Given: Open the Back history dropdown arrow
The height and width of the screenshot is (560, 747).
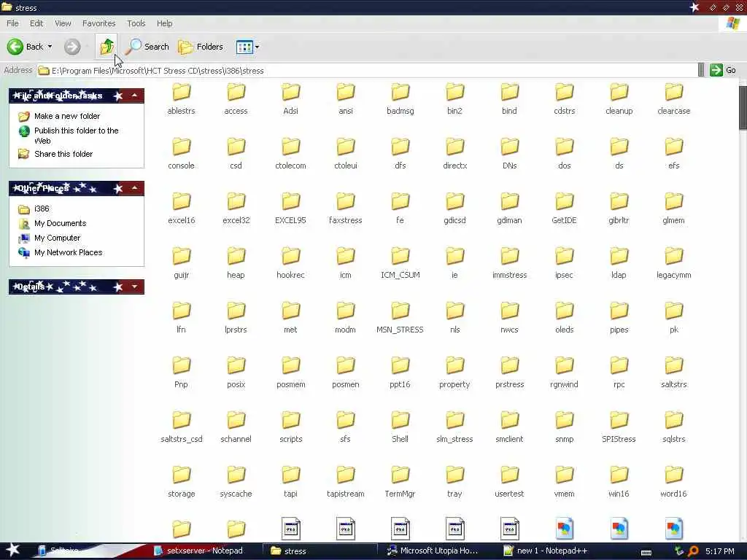Looking at the screenshot, I should point(50,47).
